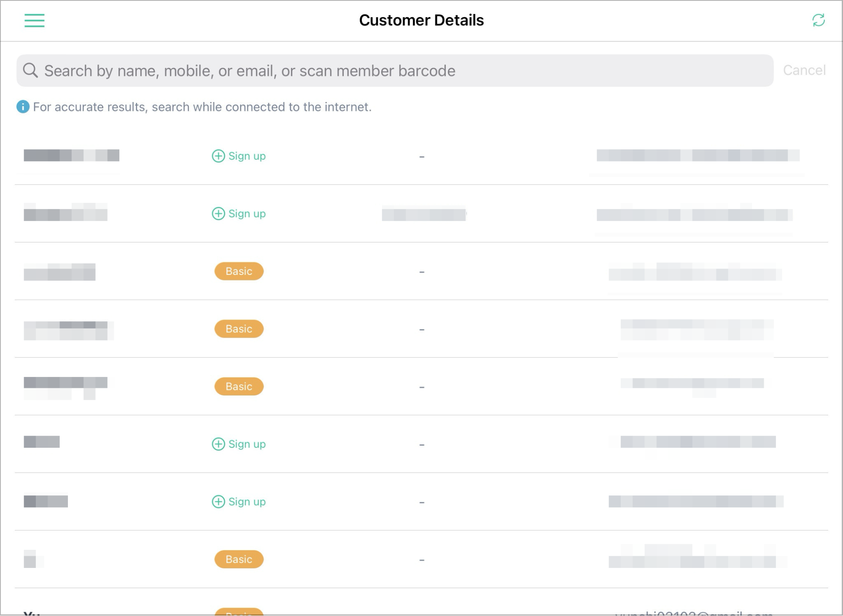Image resolution: width=843 pixels, height=616 pixels.
Task: Select the Basic badge in fourth row
Action: coord(239,329)
